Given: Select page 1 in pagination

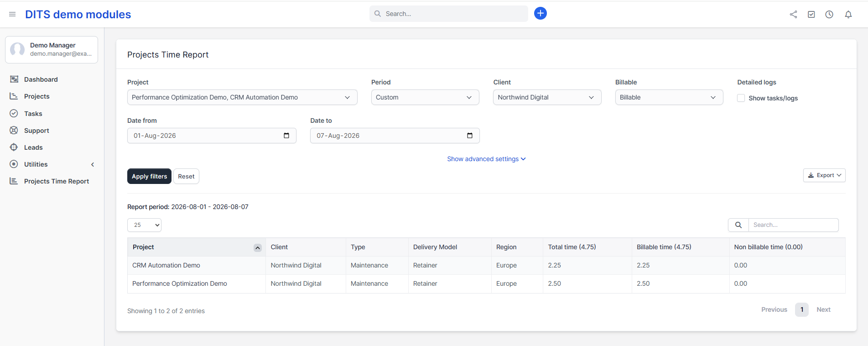Looking at the screenshot, I should [x=802, y=309].
